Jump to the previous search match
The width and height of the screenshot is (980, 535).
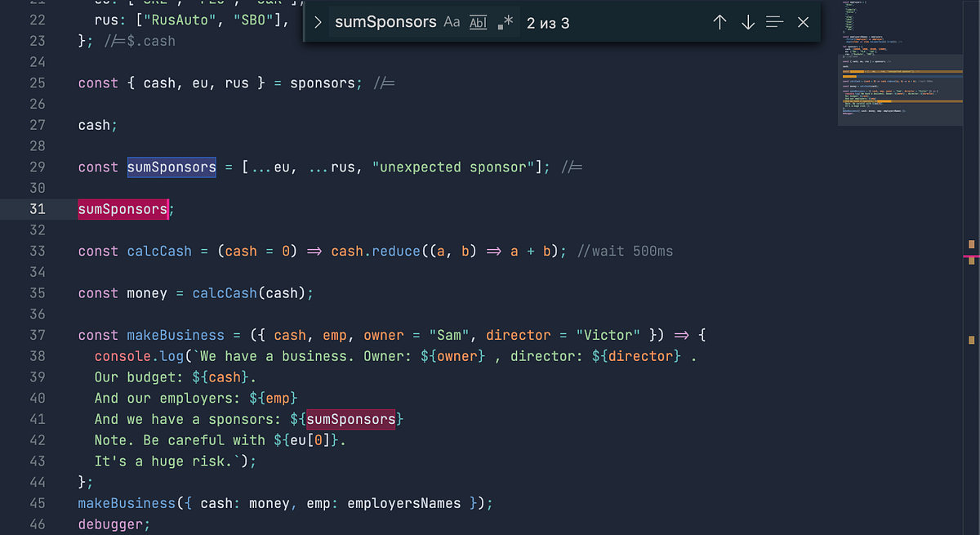coord(719,22)
